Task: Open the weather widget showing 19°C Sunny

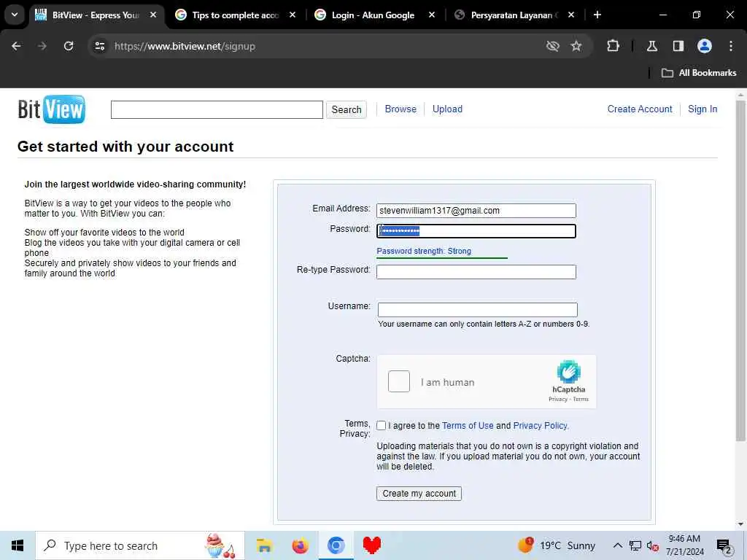Action: coord(557,545)
